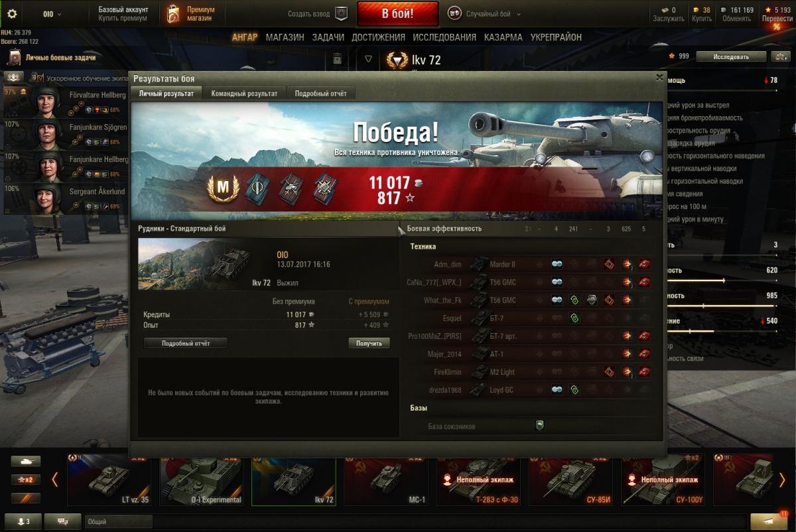Open the contacts list icon
Viewport: 796px width, 532px height.
pos(22,521)
